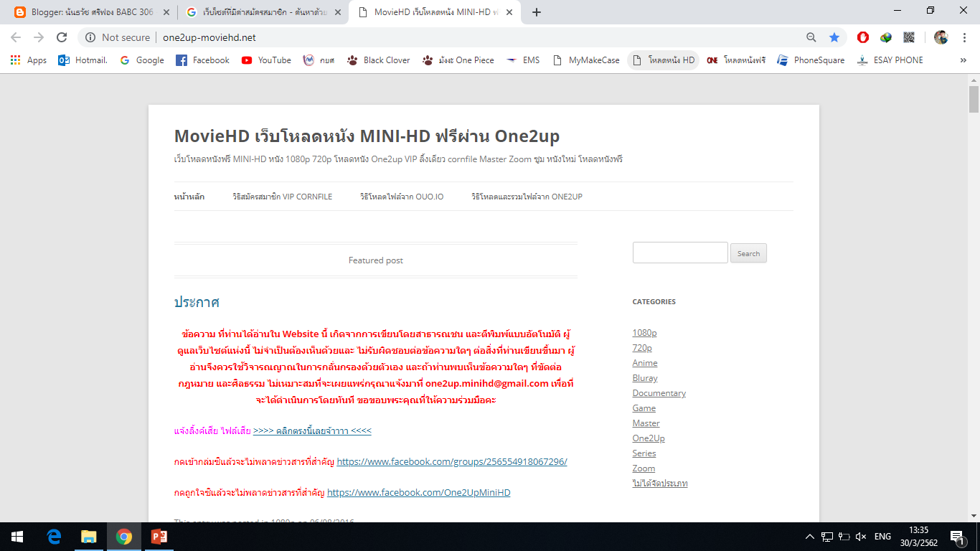Reload the page with the refresh icon
The width and height of the screenshot is (980, 551).
point(60,37)
